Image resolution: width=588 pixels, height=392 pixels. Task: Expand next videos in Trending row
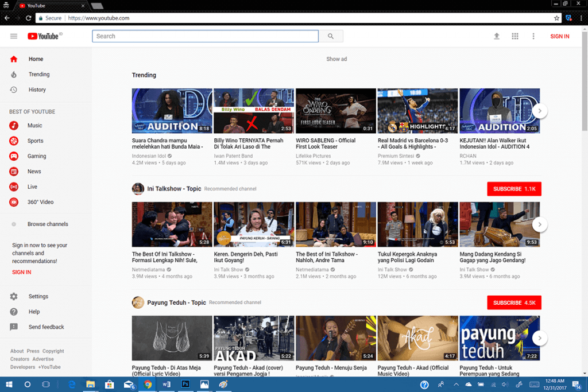click(x=539, y=111)
